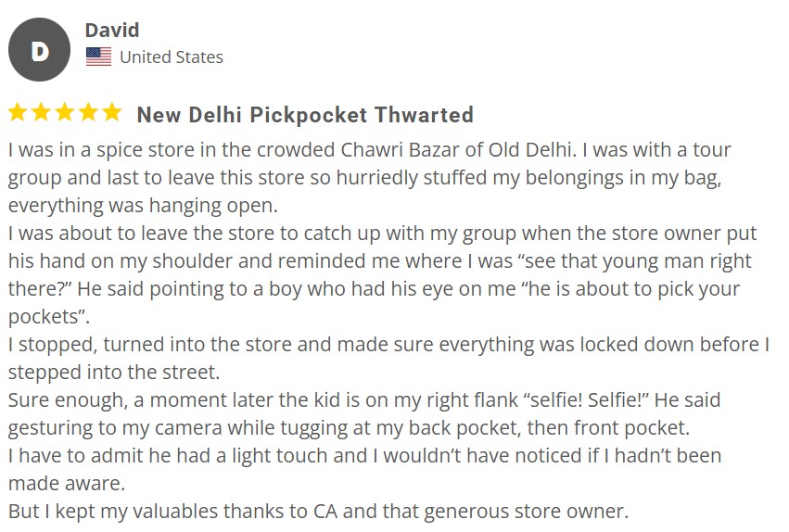Viewport: 789px width, 532px height.
Task: Click the words generous store owner
Action: (x=526, y=512)
